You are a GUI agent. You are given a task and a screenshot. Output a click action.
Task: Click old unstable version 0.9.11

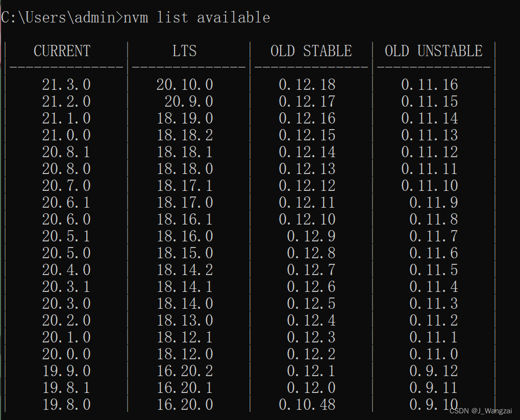433,388
